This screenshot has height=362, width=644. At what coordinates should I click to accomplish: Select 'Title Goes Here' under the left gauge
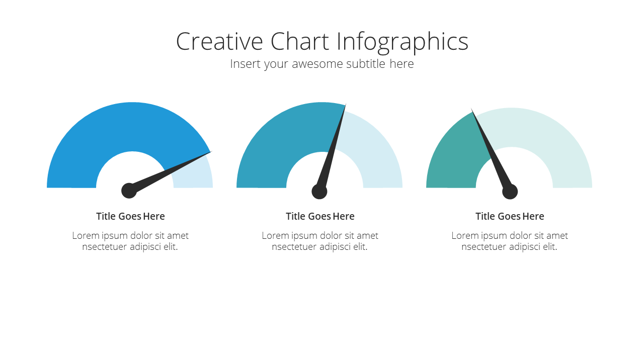[131, 216]
